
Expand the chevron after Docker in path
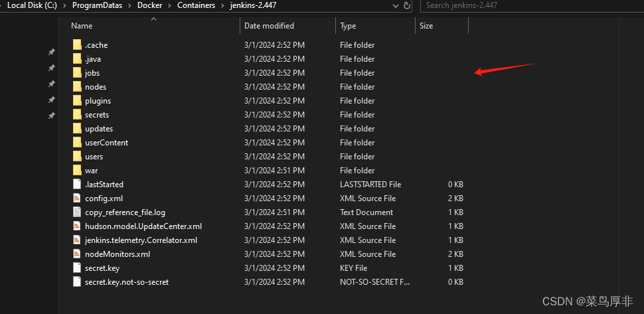click(171, 5)
